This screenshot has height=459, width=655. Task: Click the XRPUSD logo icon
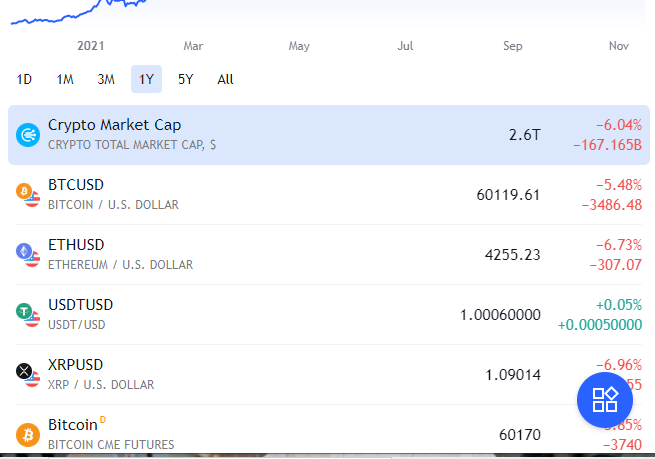click(28, 375)
